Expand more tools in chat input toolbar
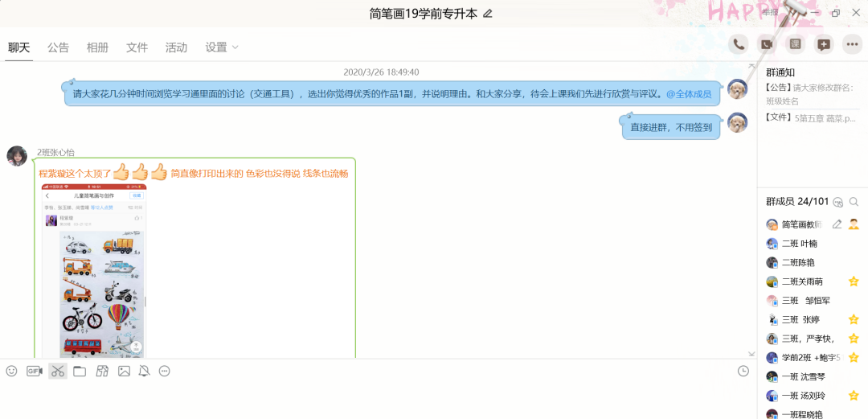The image size is (868, 419). pyautogui.click(x=165, y=371)
